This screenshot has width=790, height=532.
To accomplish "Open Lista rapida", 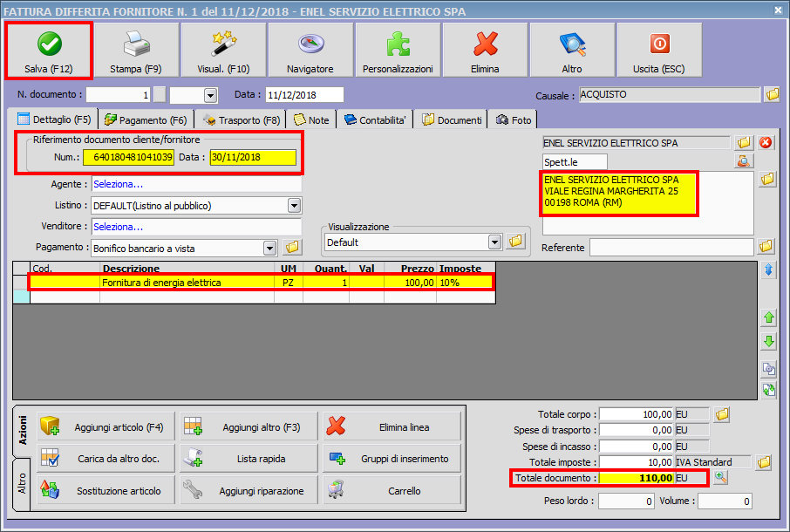I will 249,459.
